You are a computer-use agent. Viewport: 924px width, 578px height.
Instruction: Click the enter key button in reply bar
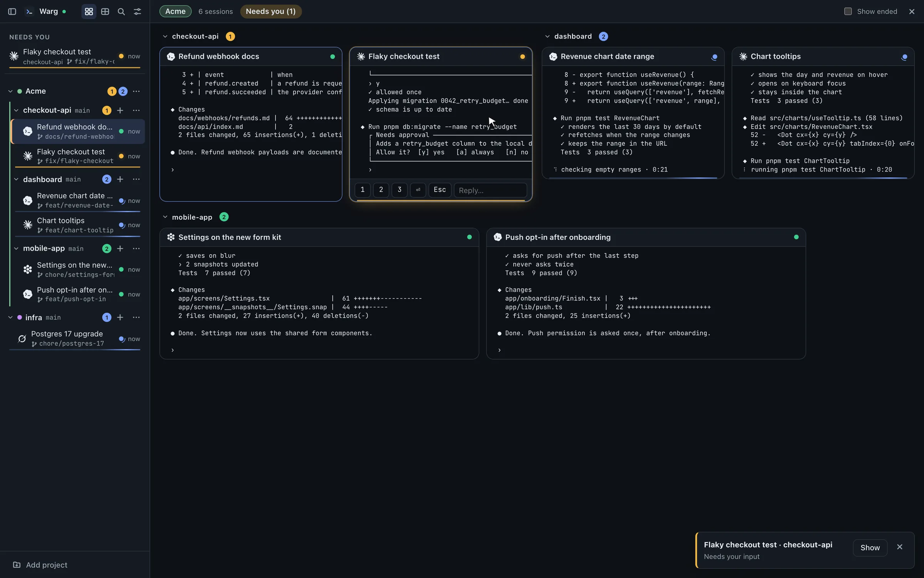point(418,190)
